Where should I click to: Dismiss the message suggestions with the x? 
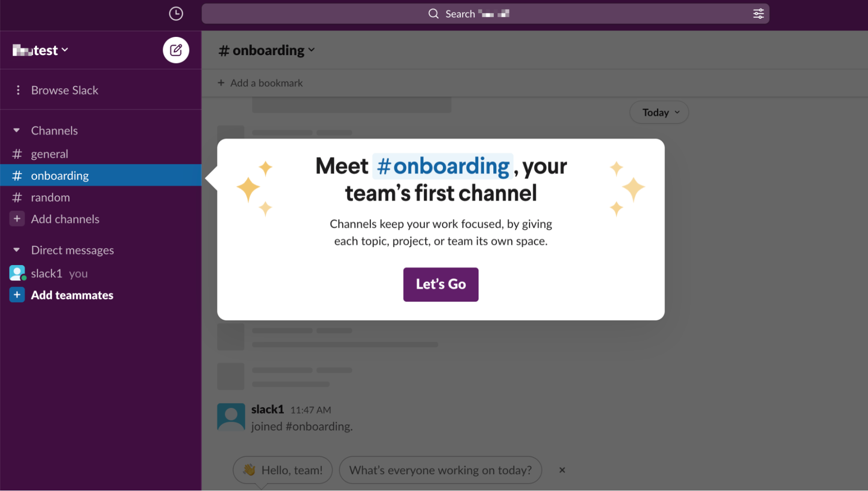pos(562,470)
